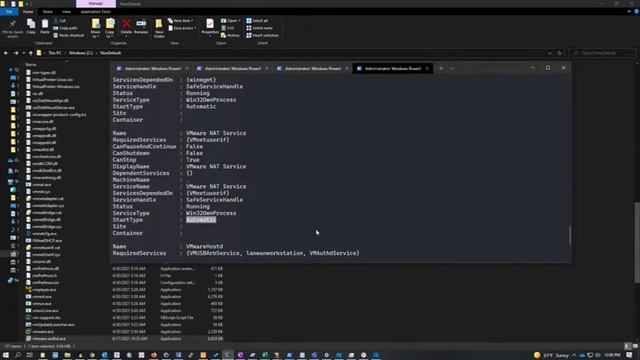Expand the New item dropdown
This screenshot has width=640, height=360.
(180, 20)
